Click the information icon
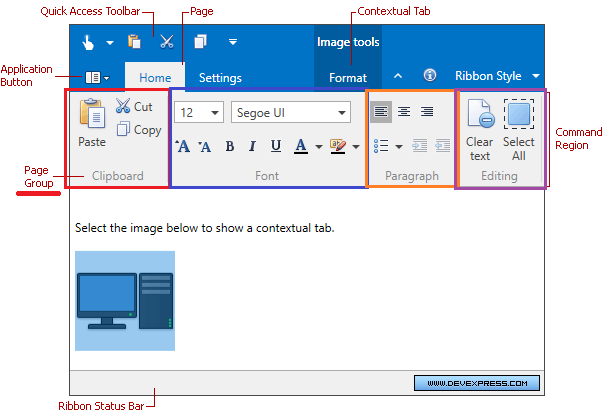 [430, 75]
